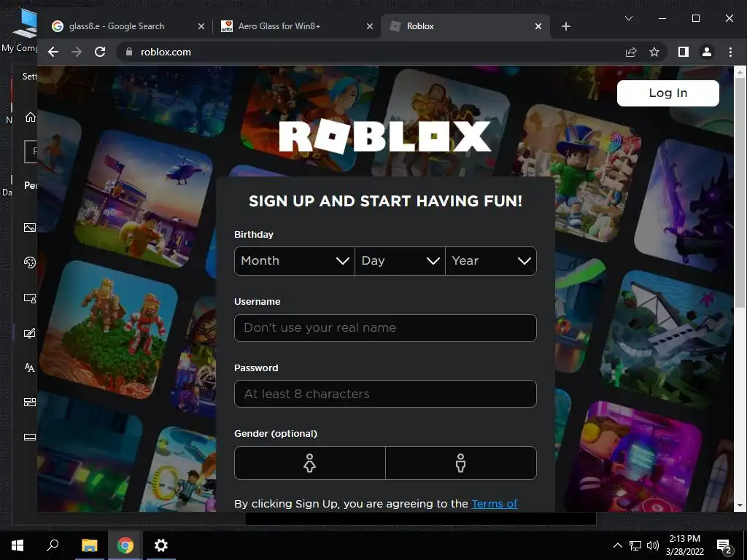Screen dimensions: 747x560
Task: Select Taskbar icon in Settings sidebar
Action: 29,437
